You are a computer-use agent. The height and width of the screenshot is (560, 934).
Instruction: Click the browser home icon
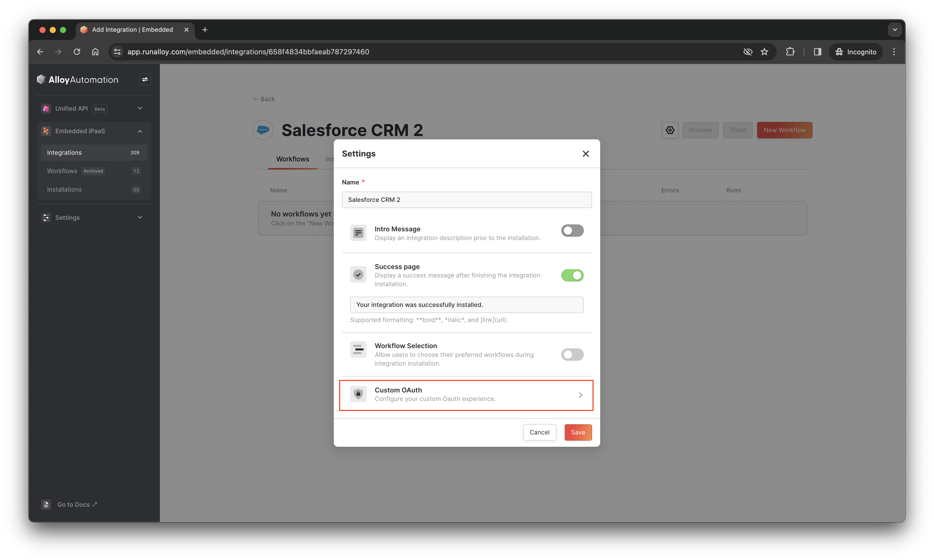(95, 52)
